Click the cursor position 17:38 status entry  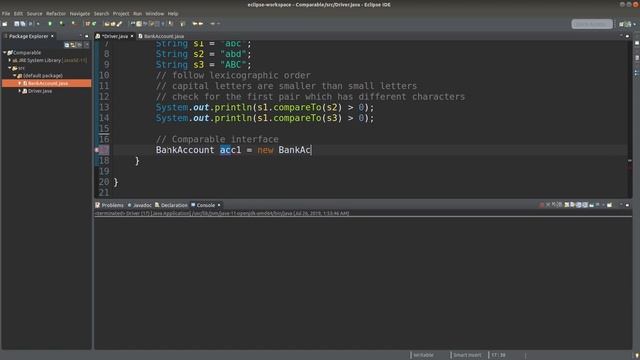tap(498, 355)
